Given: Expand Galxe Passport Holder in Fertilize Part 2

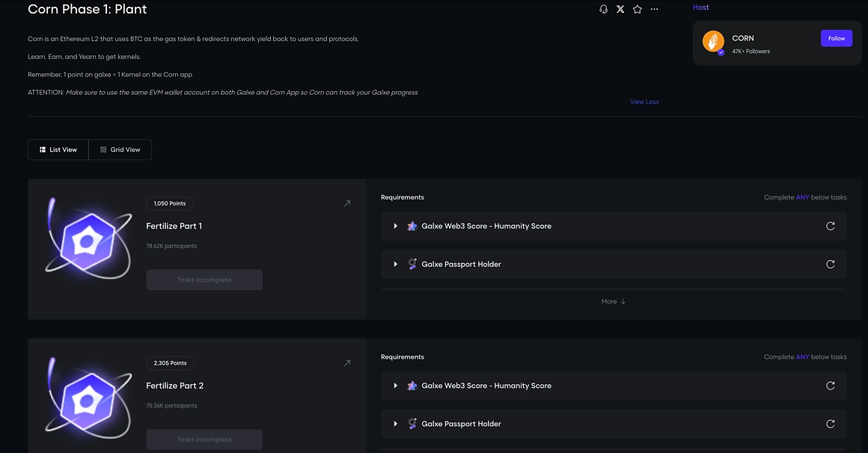Looking at the screenshot, I should click(395, 425).
